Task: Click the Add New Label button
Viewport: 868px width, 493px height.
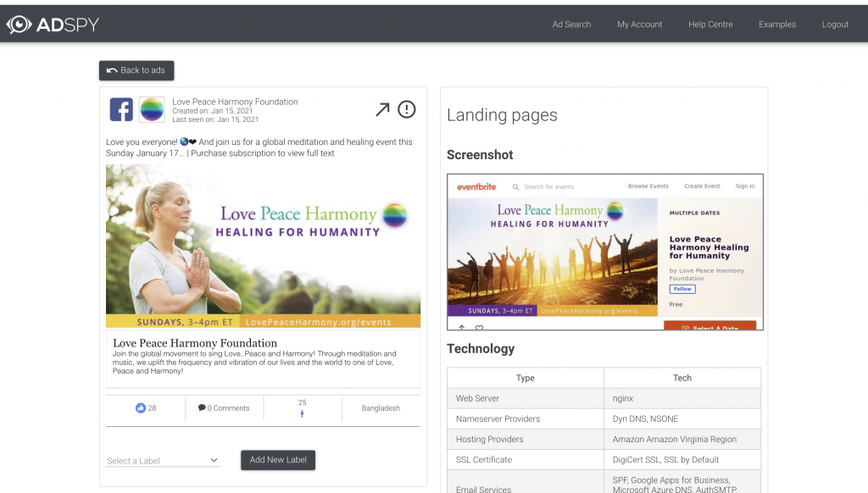Action: point(278,460)
